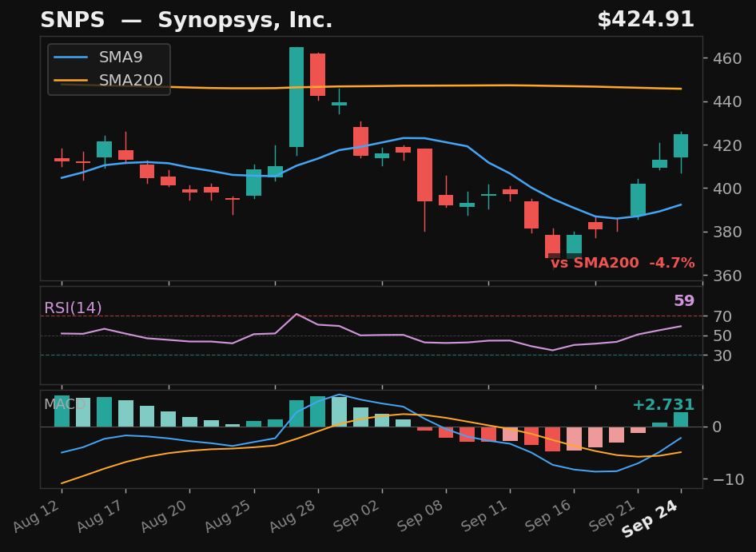
Task: Click the tall green candle reaching 465
Action: click(x=296, y=97)
